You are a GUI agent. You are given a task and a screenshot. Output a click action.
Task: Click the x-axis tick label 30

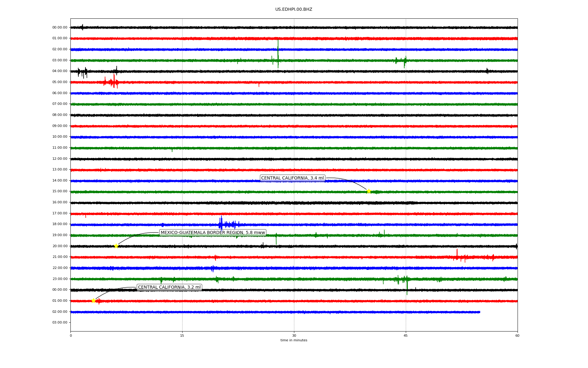(x=294, y=335)
